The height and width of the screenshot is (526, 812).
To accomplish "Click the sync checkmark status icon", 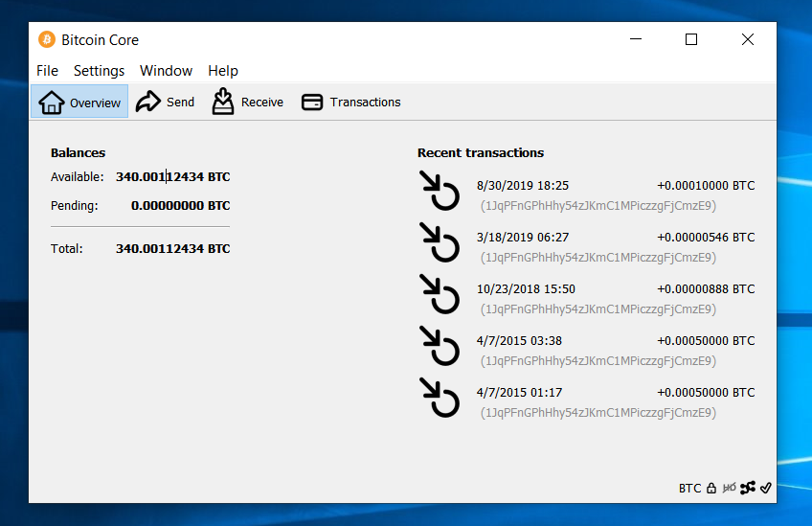I will pos(766,489).
